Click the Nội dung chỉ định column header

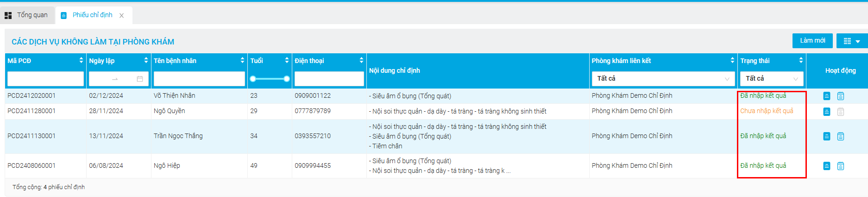395,70
